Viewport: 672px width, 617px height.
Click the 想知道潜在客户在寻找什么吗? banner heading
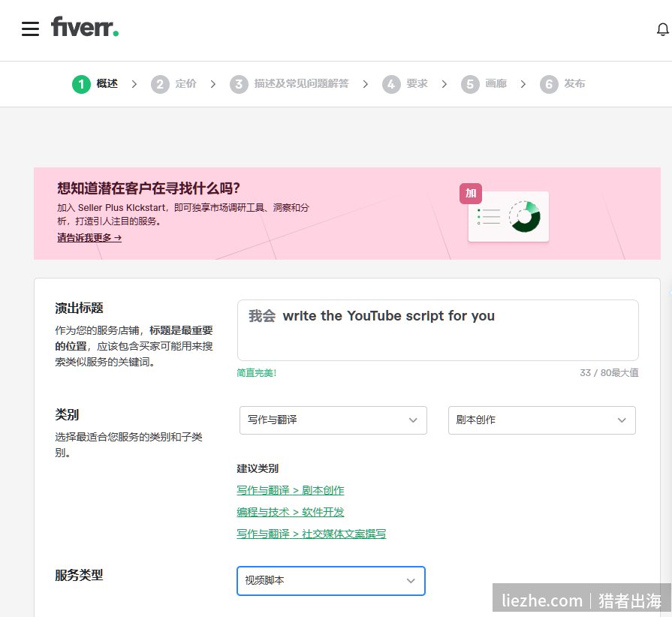[x=148, y=188]
